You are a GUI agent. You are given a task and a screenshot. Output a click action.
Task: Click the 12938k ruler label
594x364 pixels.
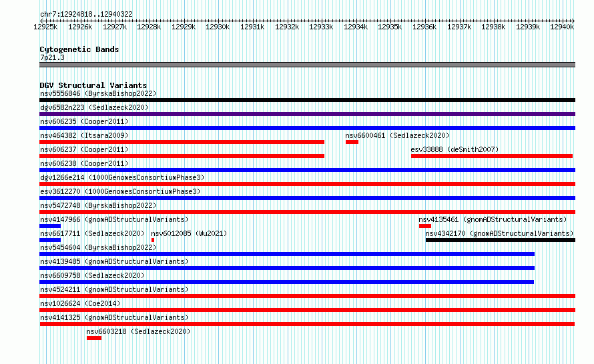pyautogui.click(x=493, y=27)
